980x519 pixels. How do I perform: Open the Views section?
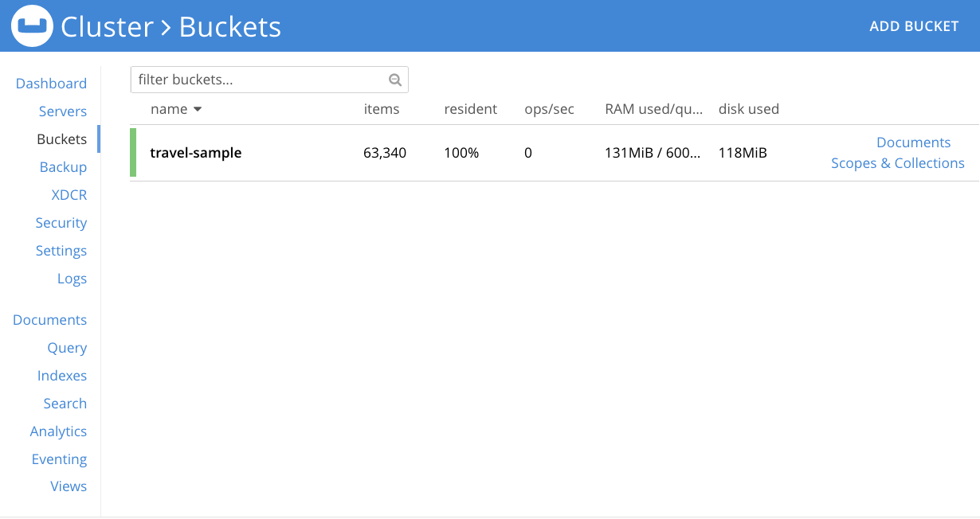click(69, 486)
